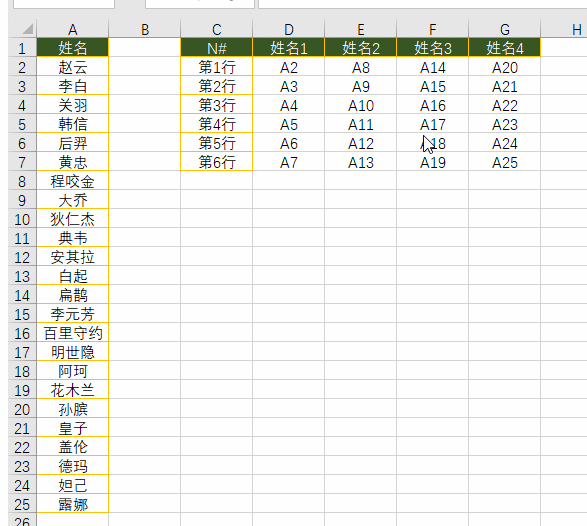Click cell containing 安其拉
Screen dimensions: 587x526
pos(73,257)
